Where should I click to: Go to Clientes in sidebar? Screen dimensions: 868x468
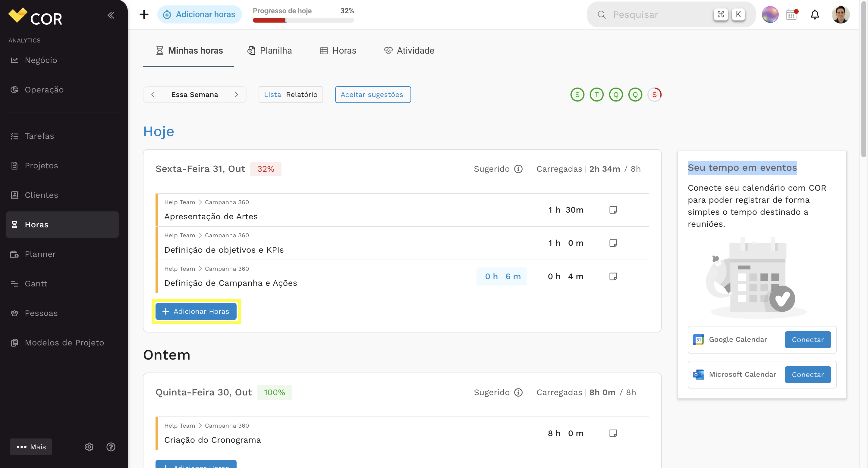point(62,195)
